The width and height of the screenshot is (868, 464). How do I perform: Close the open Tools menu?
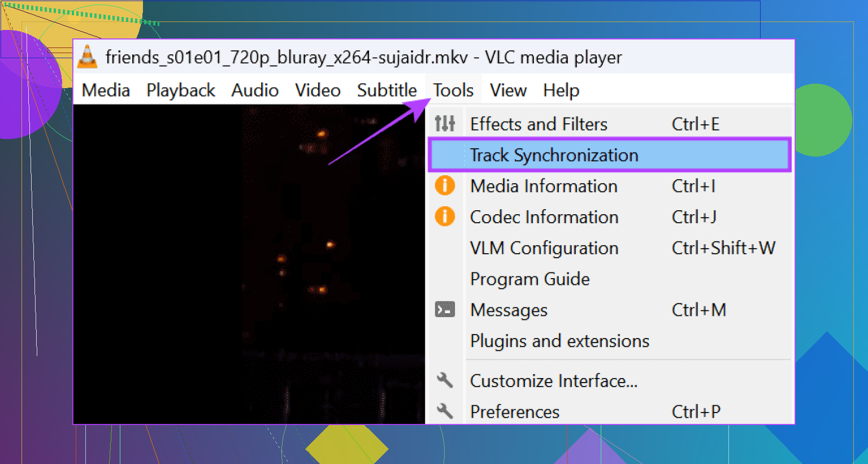coord(453,90)
